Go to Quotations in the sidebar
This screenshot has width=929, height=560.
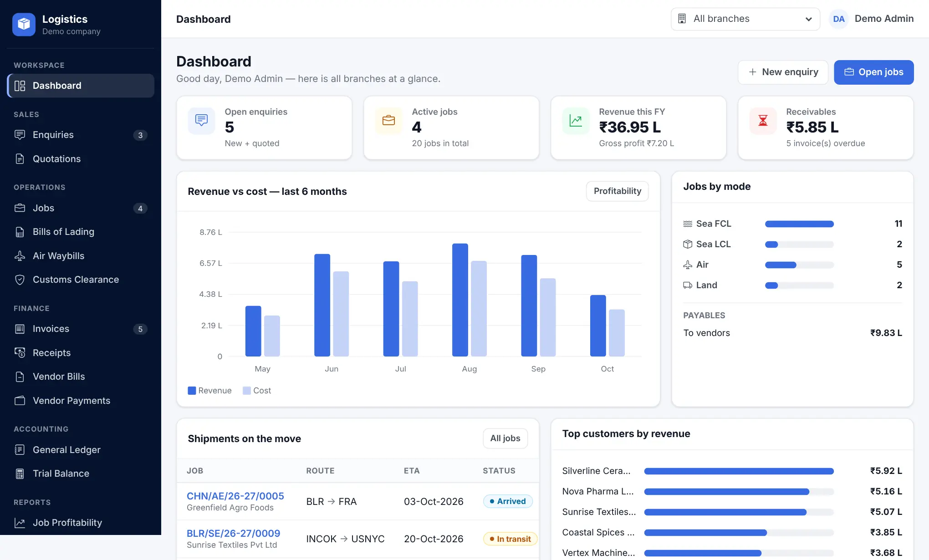81,159
